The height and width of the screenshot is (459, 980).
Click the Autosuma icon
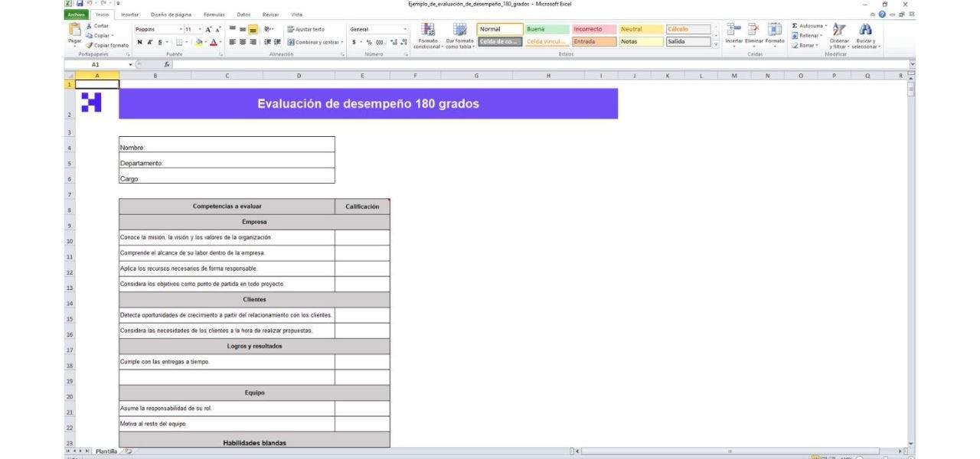point(796,24)
